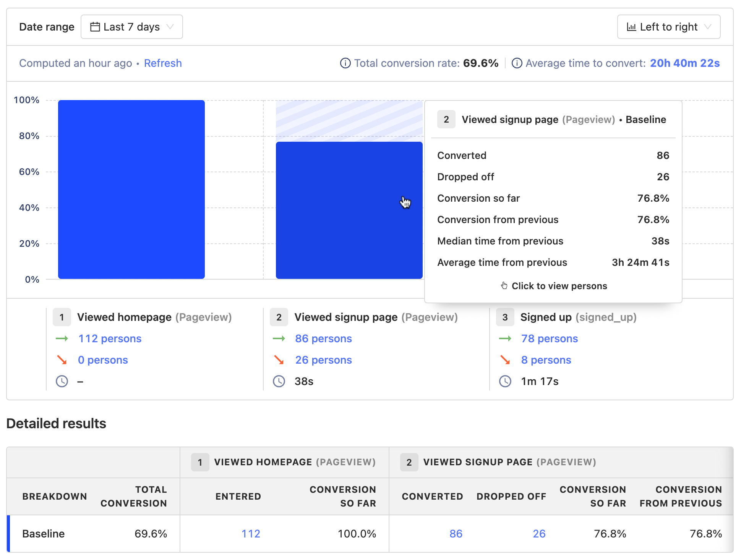Screen dimensions: 741x560
Task: Open the Last 7 days date range dropdown
Action: pos(131,26)
